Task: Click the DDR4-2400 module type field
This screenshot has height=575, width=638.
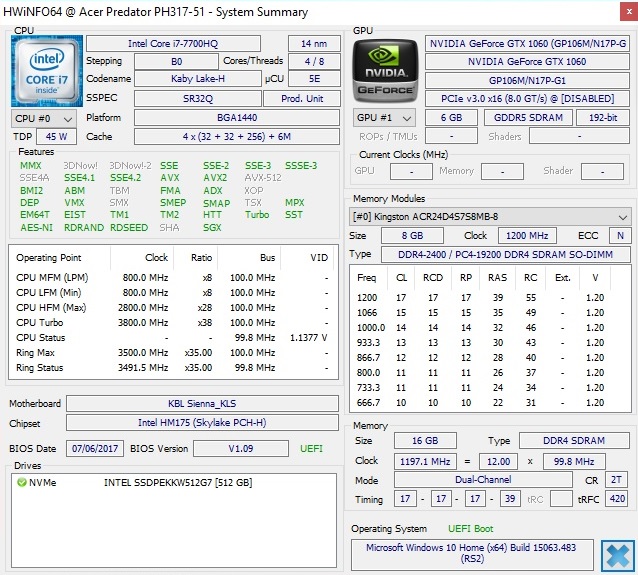Action: click(x=505, y=255)
